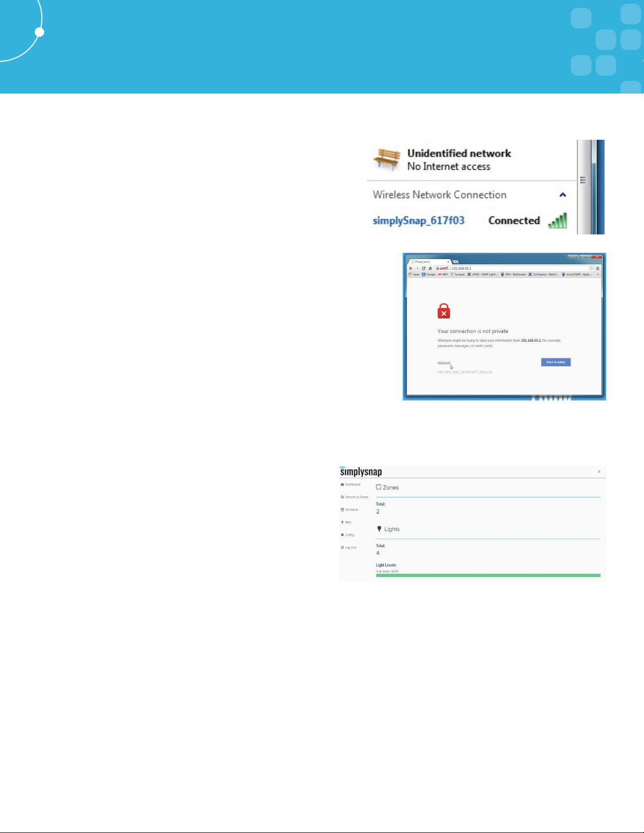Click the Advanced link
The height and width of the screenshot is (833, 644).
click(444, 363)
